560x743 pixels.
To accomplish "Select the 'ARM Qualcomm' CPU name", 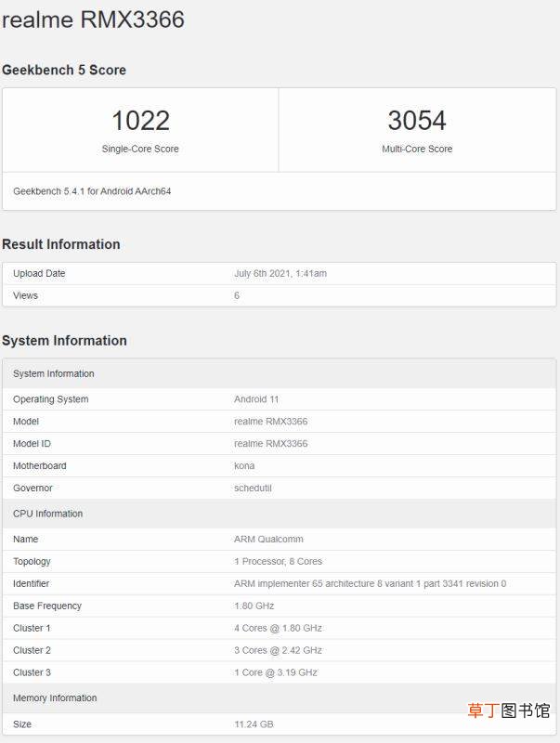I will click(x=268, y=540).
